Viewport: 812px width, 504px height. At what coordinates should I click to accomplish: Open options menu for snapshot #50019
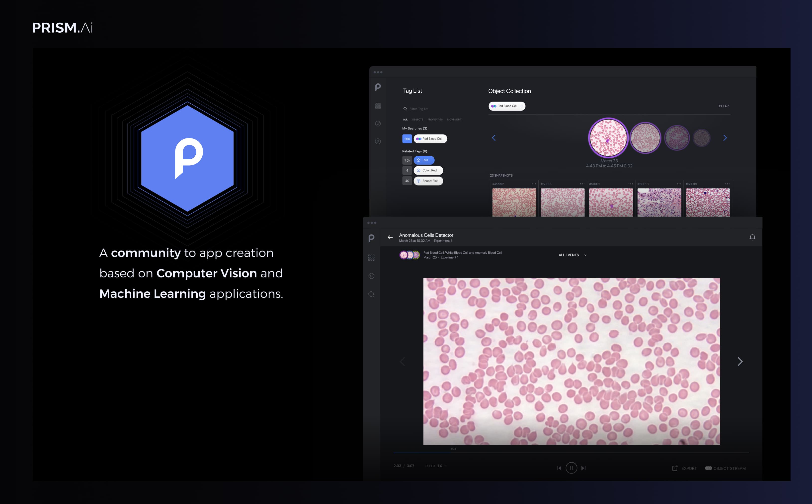click(x=727, y=184)
